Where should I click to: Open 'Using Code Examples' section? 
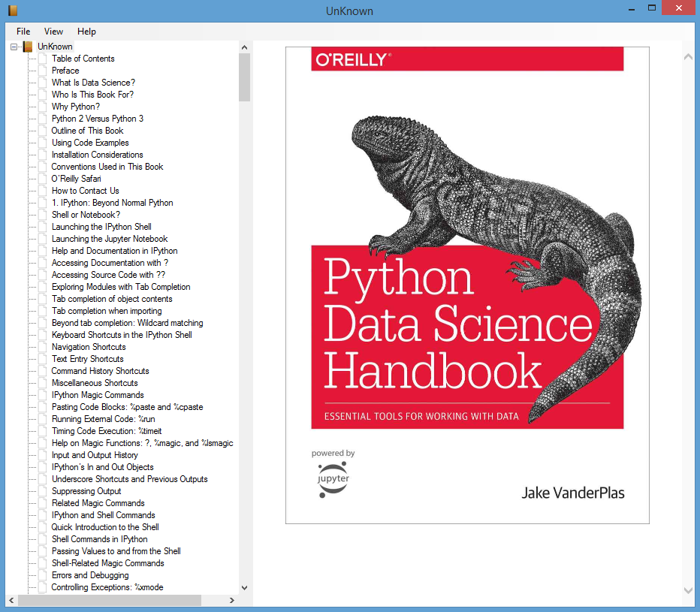[x=90, y=143]
